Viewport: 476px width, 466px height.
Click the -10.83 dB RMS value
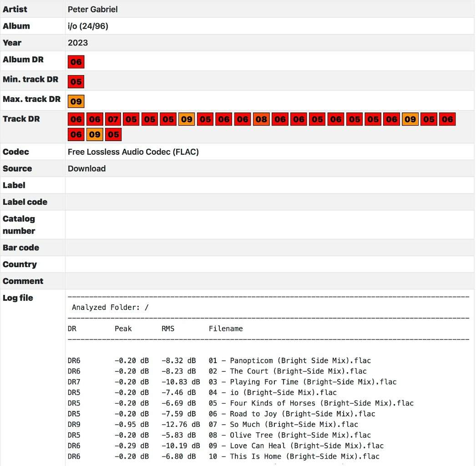click(181, 382)
